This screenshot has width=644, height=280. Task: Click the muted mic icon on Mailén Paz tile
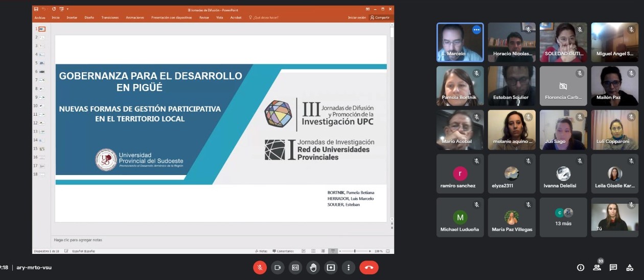click(x=631, y=74)
